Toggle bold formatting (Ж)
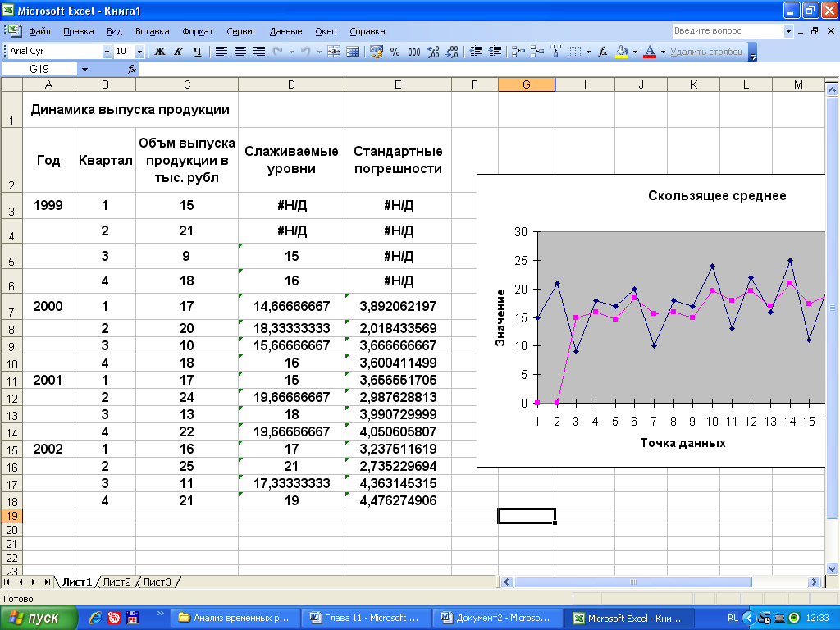Viewport: 840px width, 630px height. click(x=160, y=52)
